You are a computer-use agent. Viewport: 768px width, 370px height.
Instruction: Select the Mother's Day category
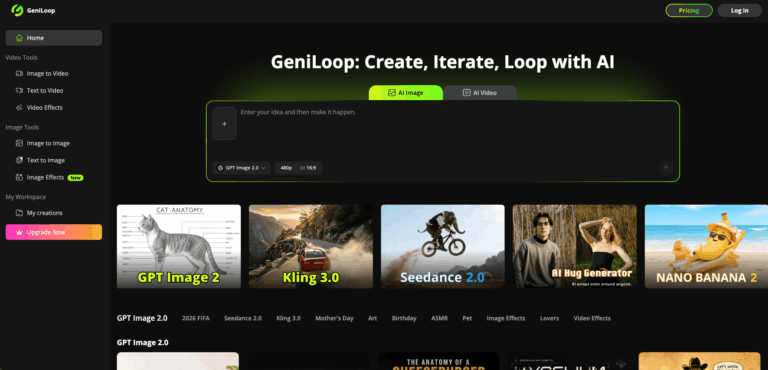[334, 319]
